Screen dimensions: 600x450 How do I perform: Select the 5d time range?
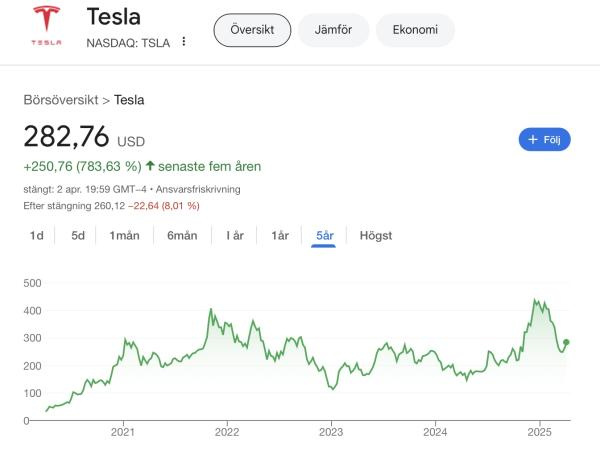point(78,236)
